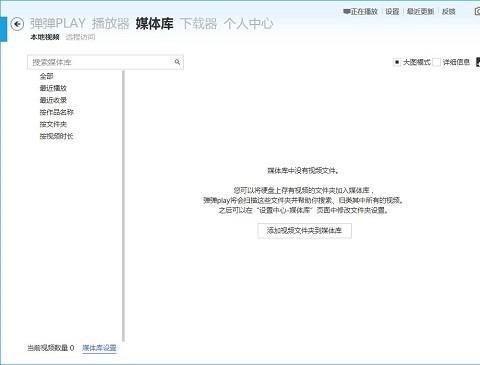Image resolution: width=480 pixels, height=365 pixels.
Task: Click the magnifier icon in search box
Action: click(x=177, y=62)
